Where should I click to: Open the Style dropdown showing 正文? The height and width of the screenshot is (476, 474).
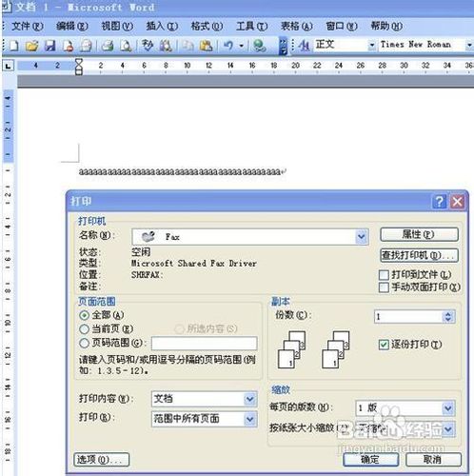click(372, 46)
